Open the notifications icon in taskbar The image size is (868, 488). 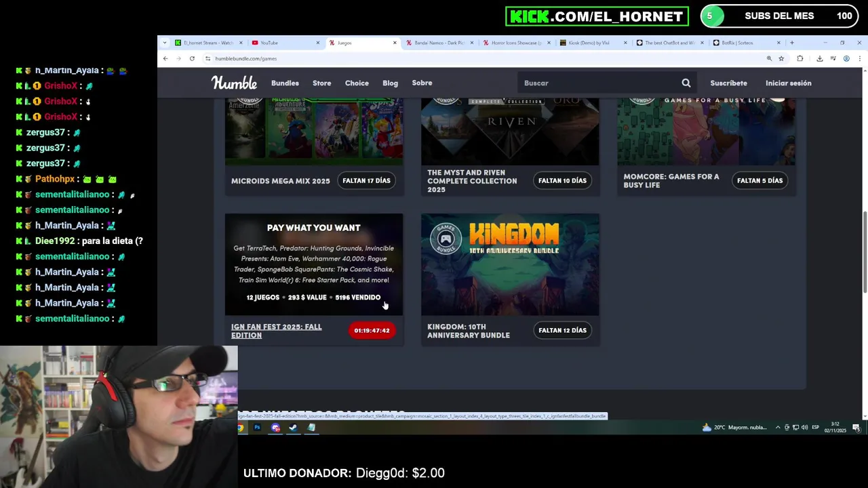click(856, 428)
